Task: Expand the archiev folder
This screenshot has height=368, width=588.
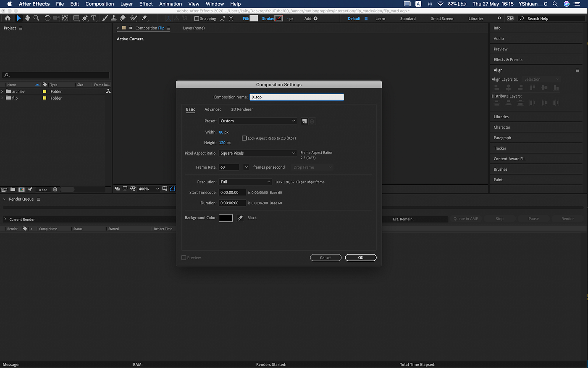Action: [3, 91]
